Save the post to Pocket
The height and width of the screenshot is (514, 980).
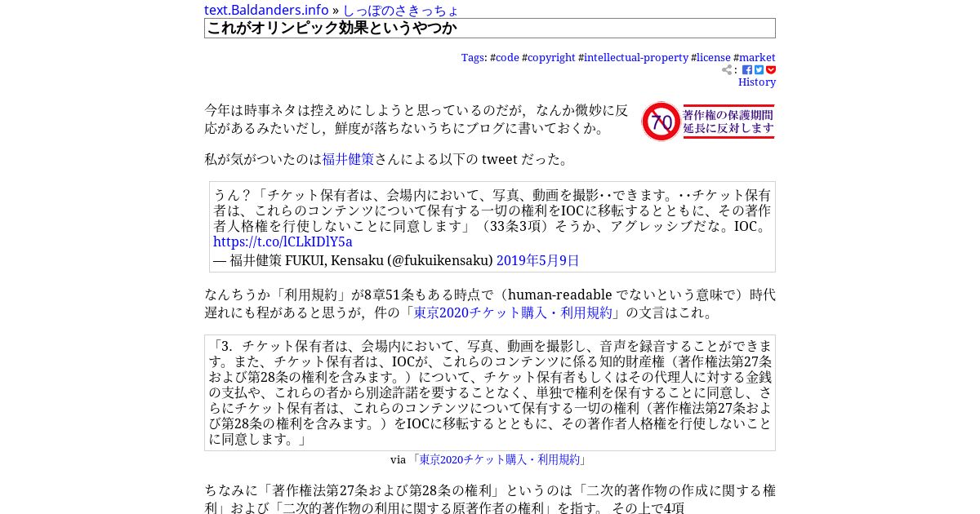pos(771,70)
